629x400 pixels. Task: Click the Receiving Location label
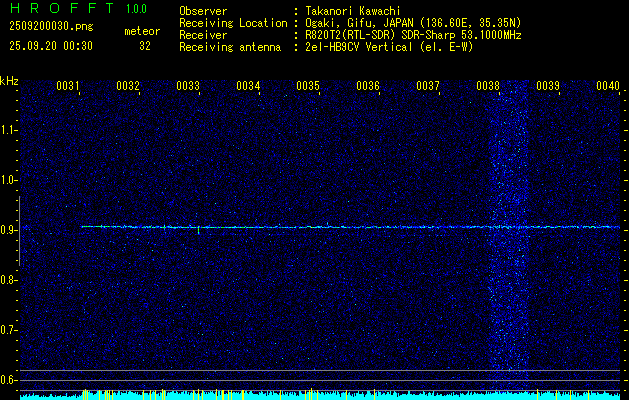[x=233, y=23]
